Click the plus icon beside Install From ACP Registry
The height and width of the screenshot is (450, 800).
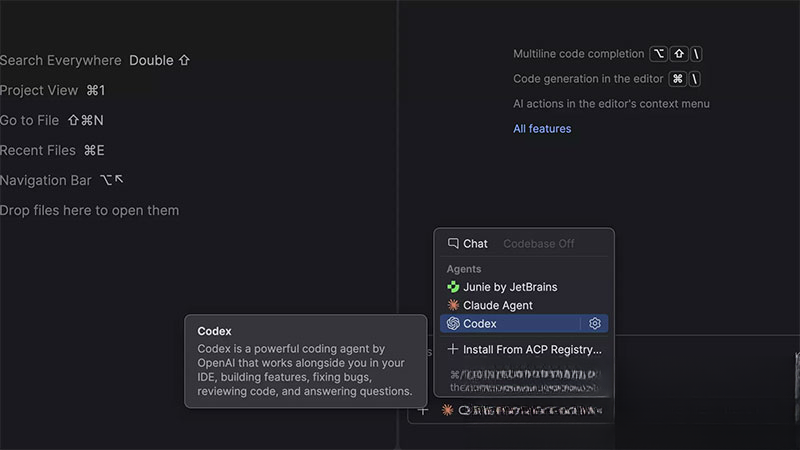[x=453, y=349]
